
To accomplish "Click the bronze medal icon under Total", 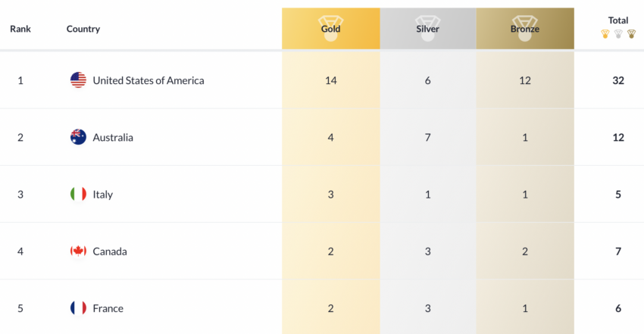I will pyautogui.click(x=631, y=34).
